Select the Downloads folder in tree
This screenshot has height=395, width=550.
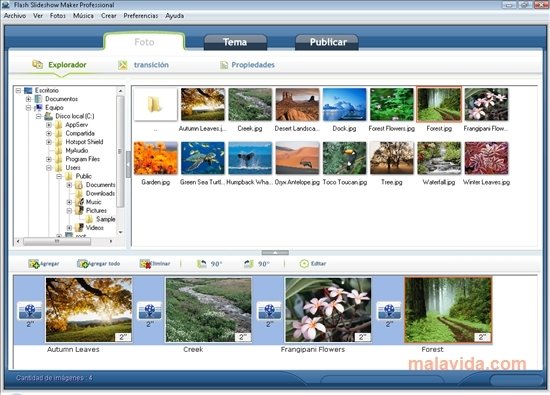click(x=100, y=193)
